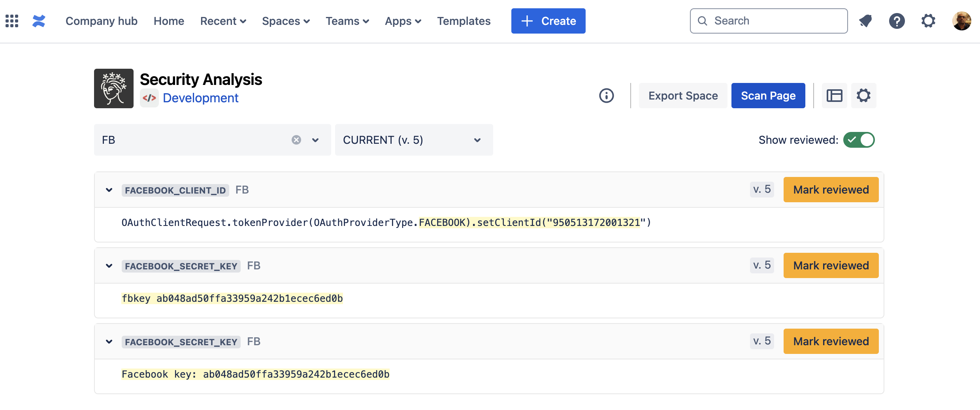Open the Recent menu
Viewport: 980px width, 410px height.
point(223,21)
